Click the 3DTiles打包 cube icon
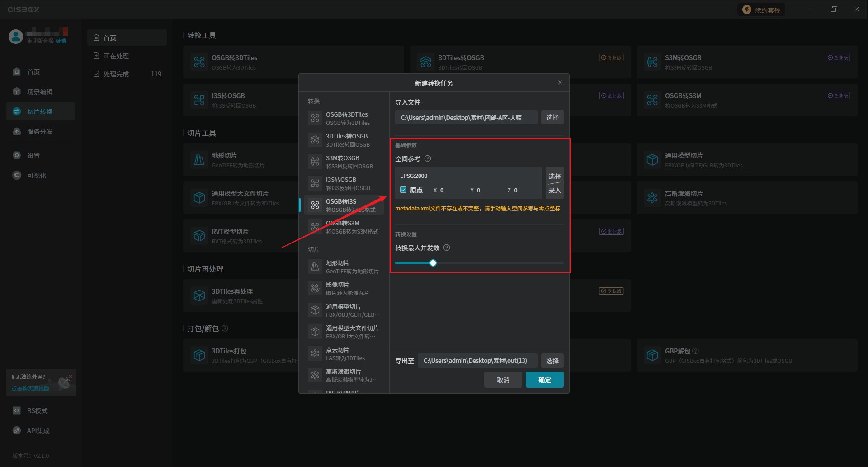The height and width of the screenshot is (467, 868). point(199,355)
